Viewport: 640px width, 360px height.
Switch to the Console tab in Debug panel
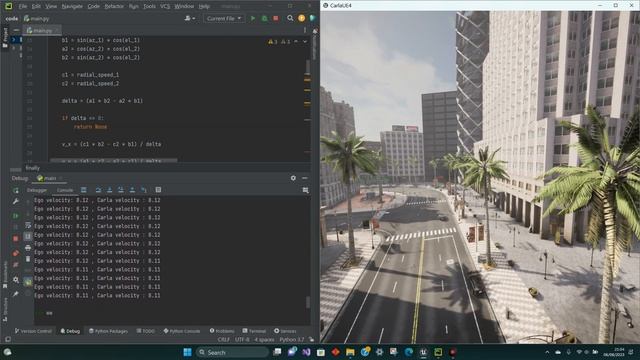(x=65, y=190)
